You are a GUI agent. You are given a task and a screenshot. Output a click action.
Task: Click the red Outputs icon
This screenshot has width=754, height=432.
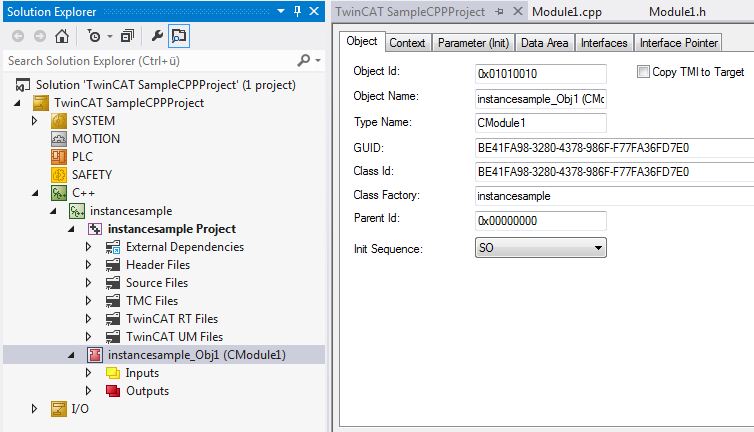point(113,391)
